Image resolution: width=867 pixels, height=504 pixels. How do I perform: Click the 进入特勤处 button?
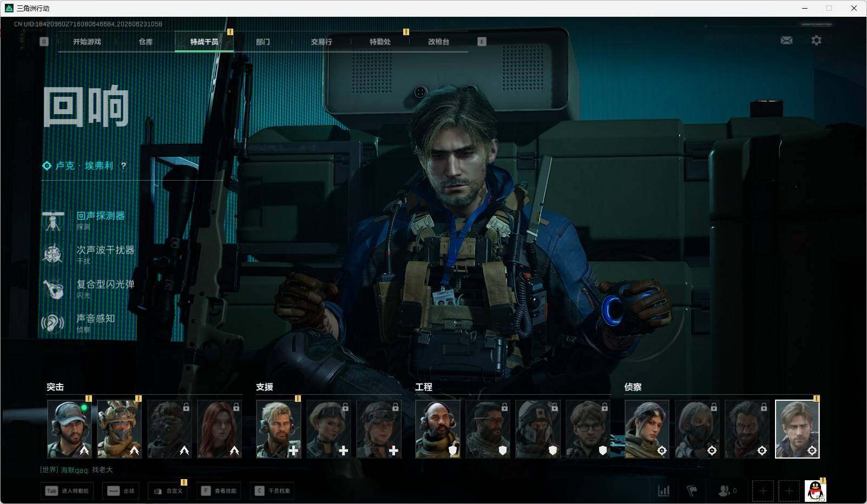coord(67,491)
